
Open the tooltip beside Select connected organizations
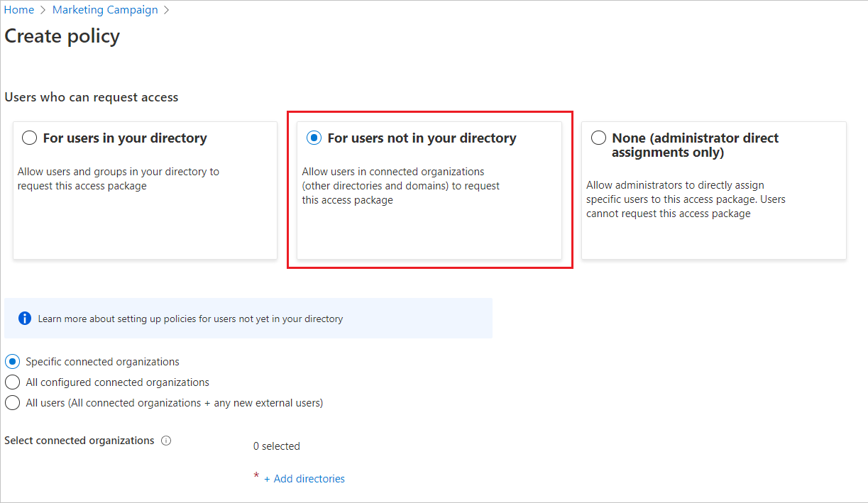(166, 441)
